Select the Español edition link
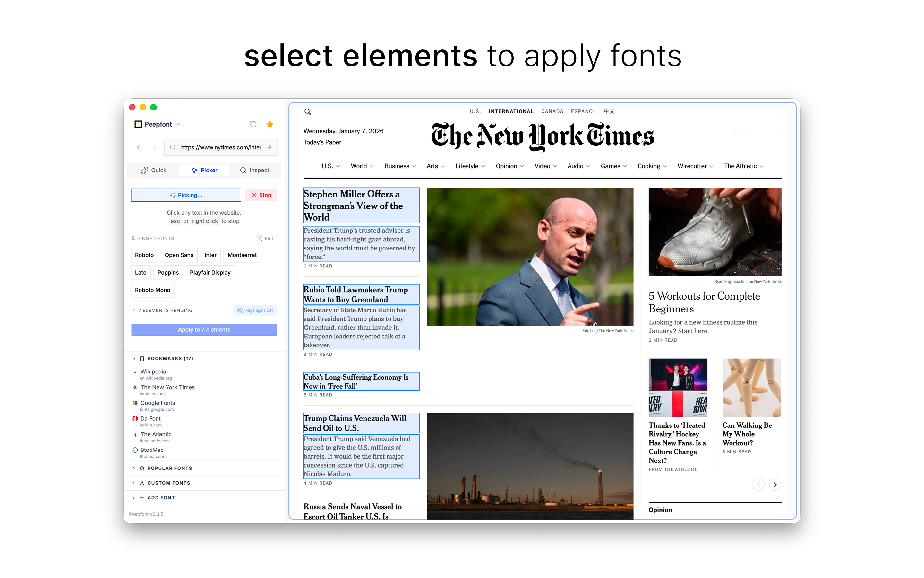This screenshot has height=578, width=924. (583, 112)
